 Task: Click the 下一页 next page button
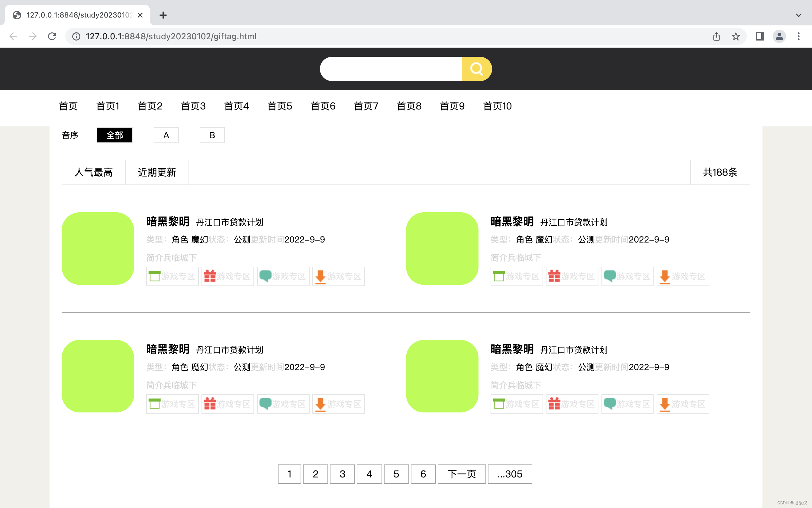[462, 474]
